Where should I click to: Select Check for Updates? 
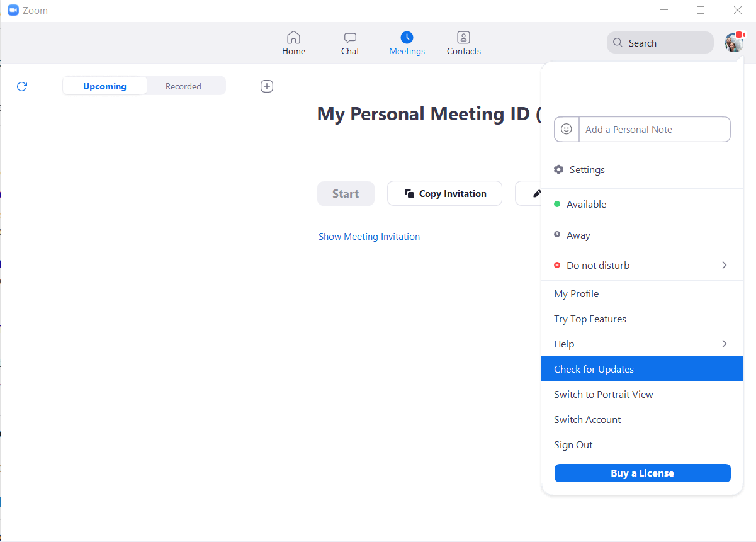pyautogui.click(x=594, y=369)
